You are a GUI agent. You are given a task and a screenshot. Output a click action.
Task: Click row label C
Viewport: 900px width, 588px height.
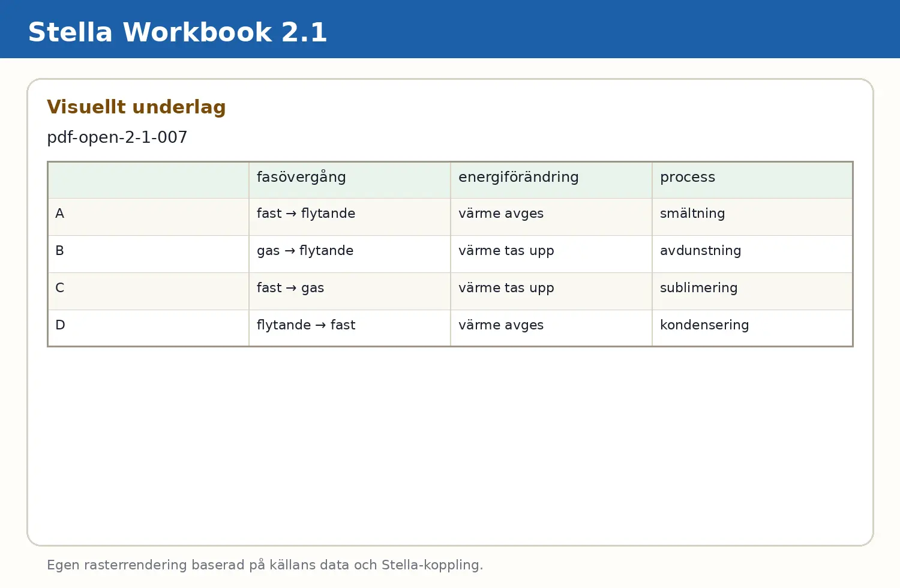[x=148, y=291]
